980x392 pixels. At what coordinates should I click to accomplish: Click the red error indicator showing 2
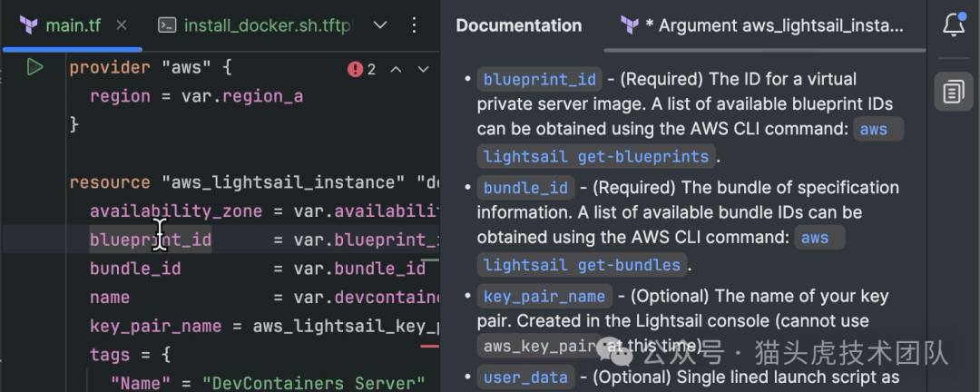[x=361, y=69]
